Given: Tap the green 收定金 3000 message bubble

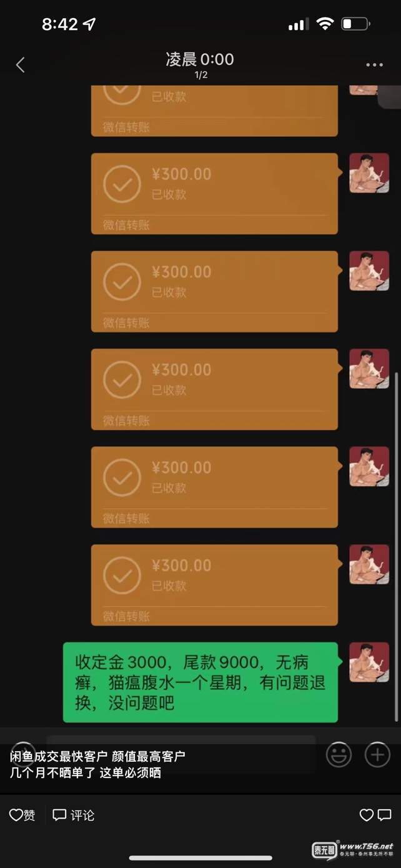Looking at the screenshot, I should pyautogui.click(x=200, y=682).
